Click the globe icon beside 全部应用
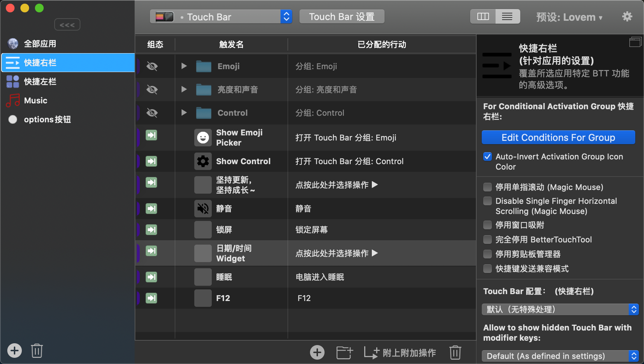 coord(13,44)
